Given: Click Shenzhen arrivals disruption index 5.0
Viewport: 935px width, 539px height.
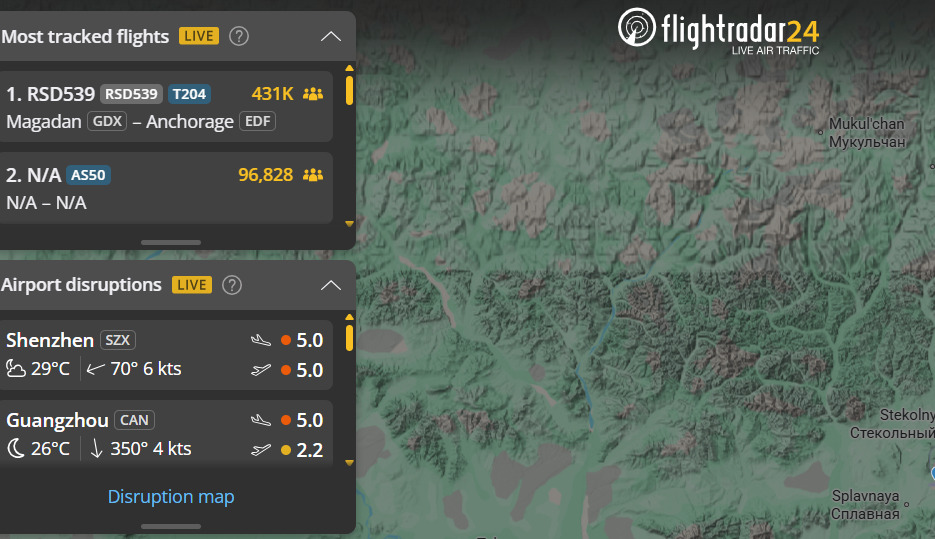Looking at the screenshot, I should click(309, 340).
